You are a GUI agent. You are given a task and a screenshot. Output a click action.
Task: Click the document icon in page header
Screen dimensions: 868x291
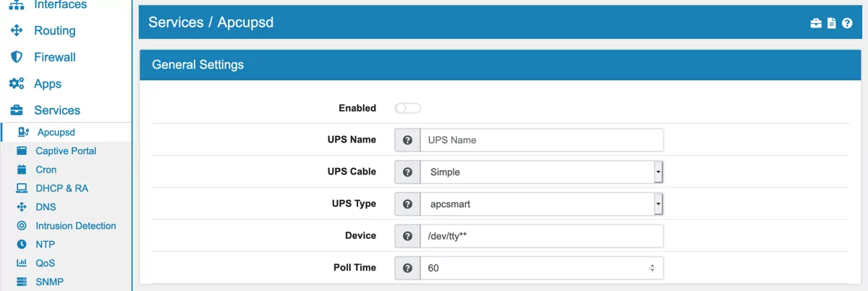pos(832,23)
